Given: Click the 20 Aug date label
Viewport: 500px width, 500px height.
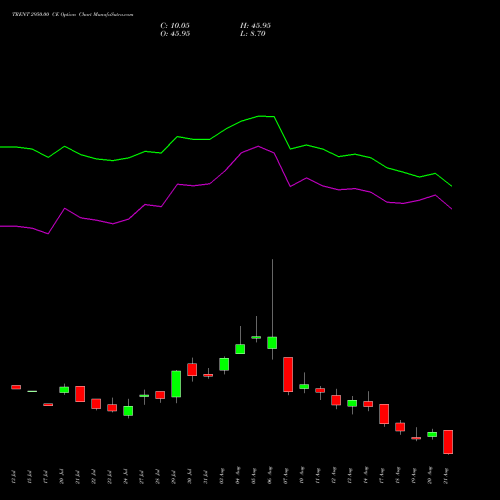Looking at the screenshot, I should 430,476.
